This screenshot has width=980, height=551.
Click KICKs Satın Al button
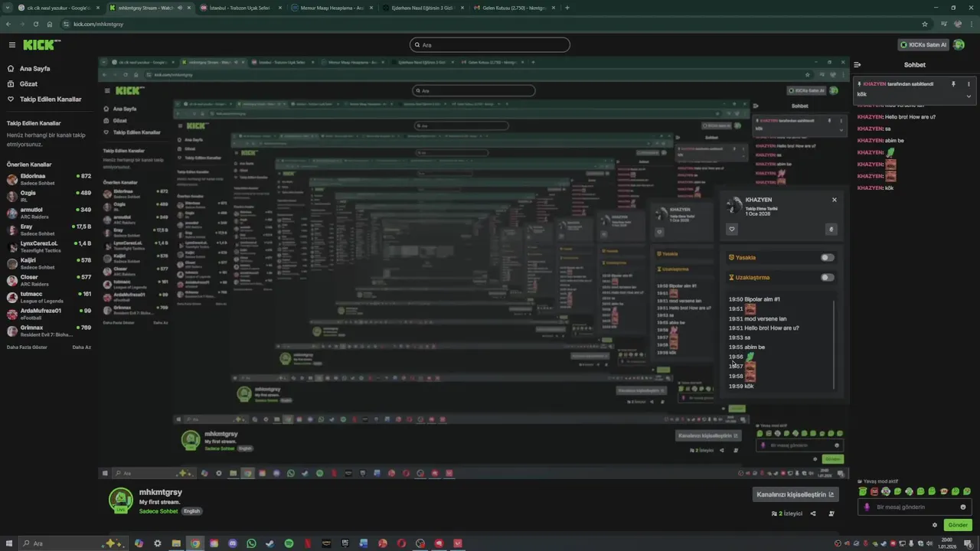(923, 45)
